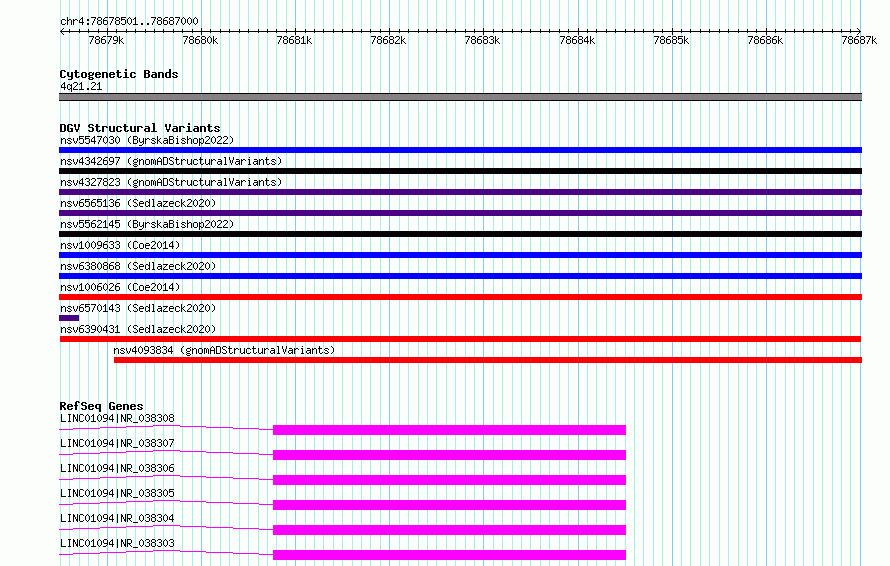Open the LINC01094|NR_038308 transcript label
This screenshot has height=566, width=890.
[x=117, y=418]
